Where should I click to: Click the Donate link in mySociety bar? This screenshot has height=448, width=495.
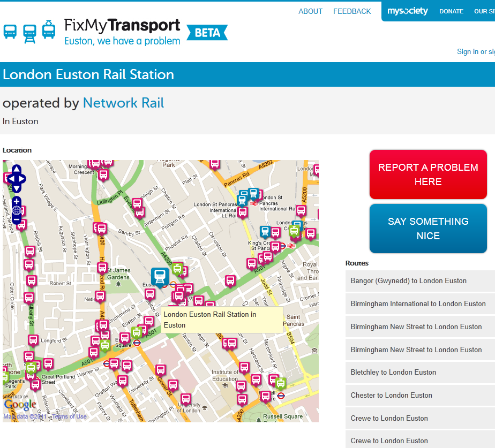451,11
